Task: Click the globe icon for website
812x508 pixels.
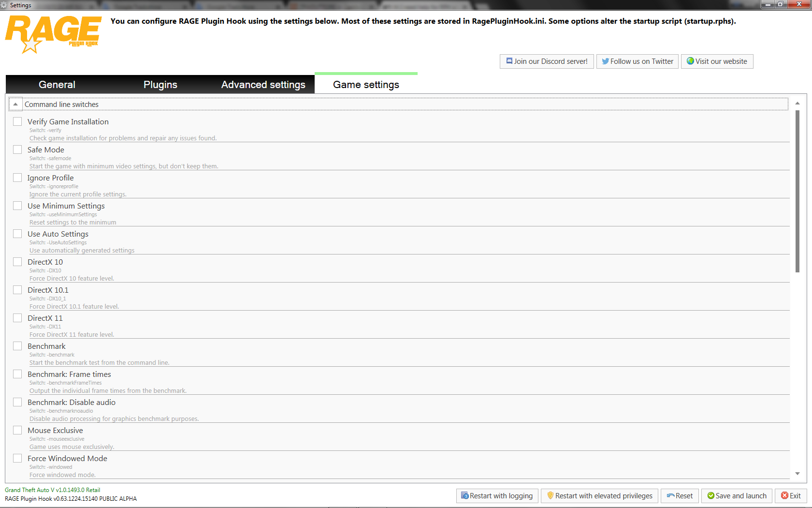Action: (690, 61)
